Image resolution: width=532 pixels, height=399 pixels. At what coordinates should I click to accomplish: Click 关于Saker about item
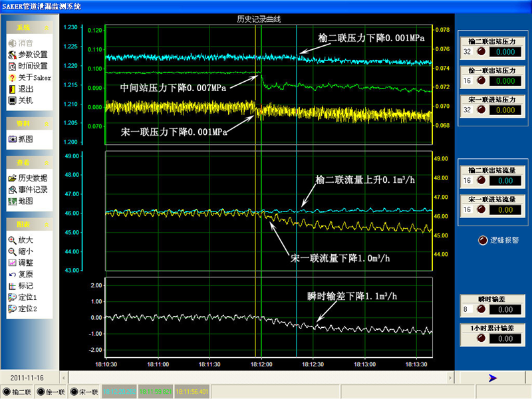click(33, 77)
